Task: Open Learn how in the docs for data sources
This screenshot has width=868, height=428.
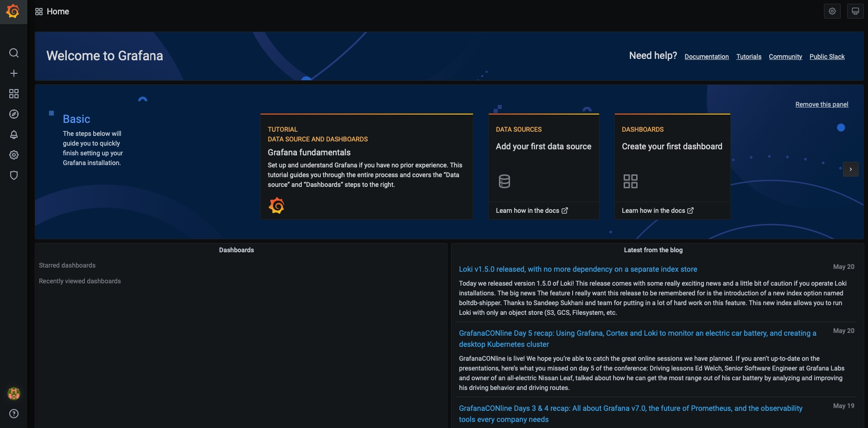Action: (532, 211)
